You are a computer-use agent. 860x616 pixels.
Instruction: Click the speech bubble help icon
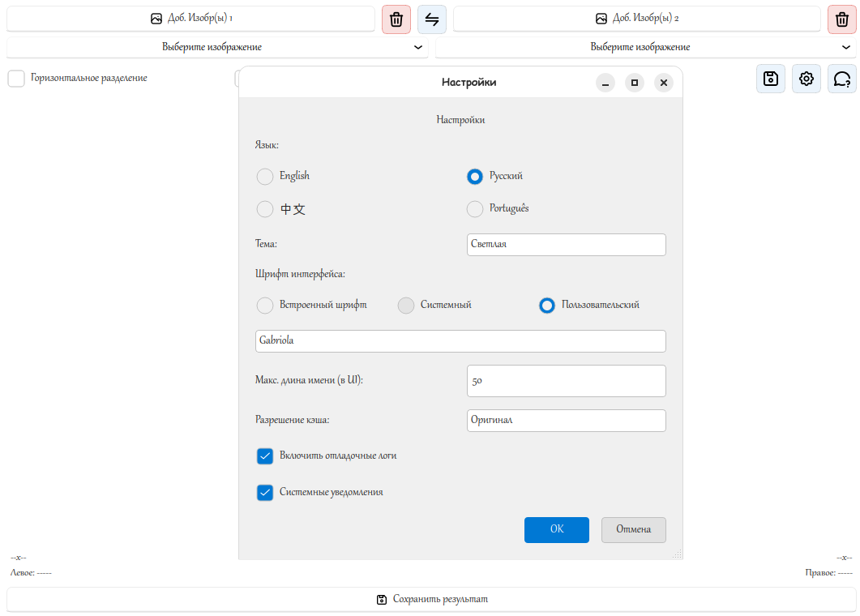[842, 79]
